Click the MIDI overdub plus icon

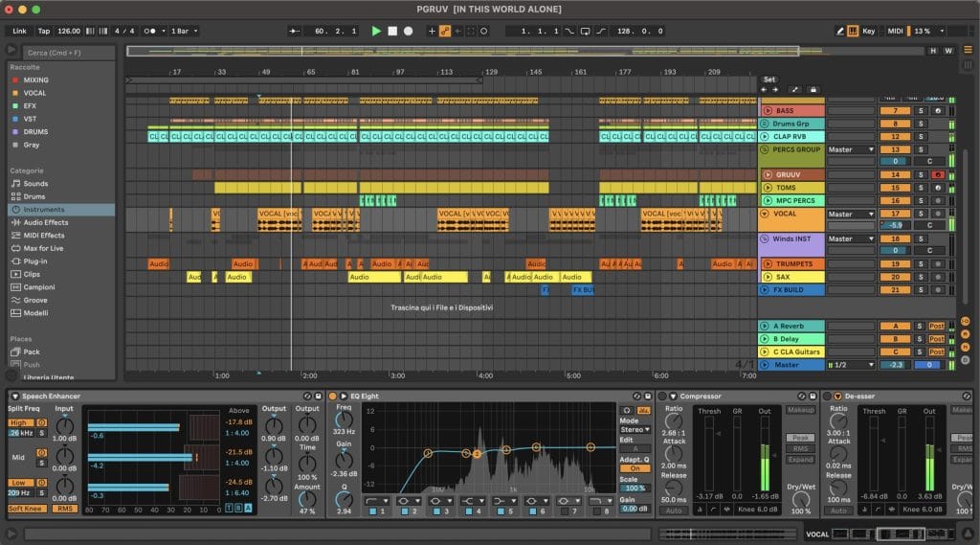click(x=432, y=31)
